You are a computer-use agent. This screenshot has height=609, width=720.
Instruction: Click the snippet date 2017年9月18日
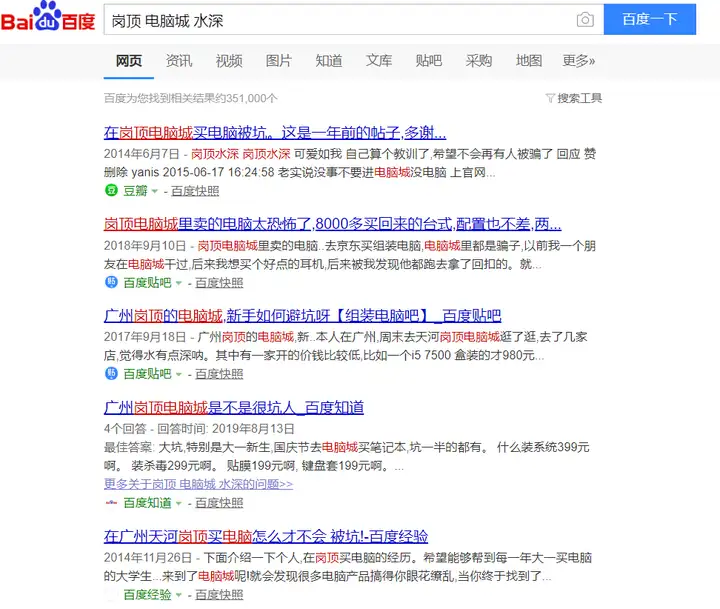tap(145, 337)
